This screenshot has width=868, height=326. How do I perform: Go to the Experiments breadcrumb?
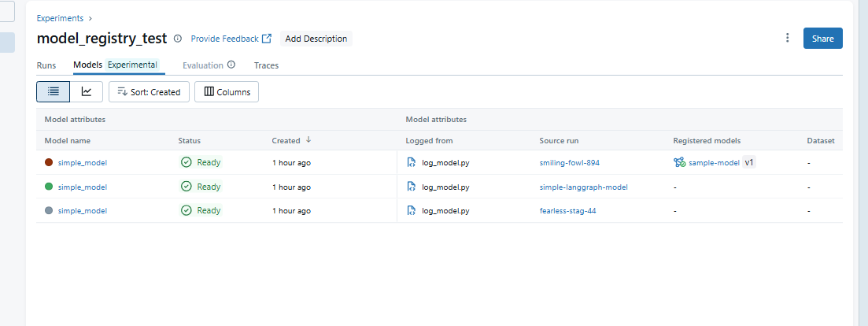[x=60, y=18]
